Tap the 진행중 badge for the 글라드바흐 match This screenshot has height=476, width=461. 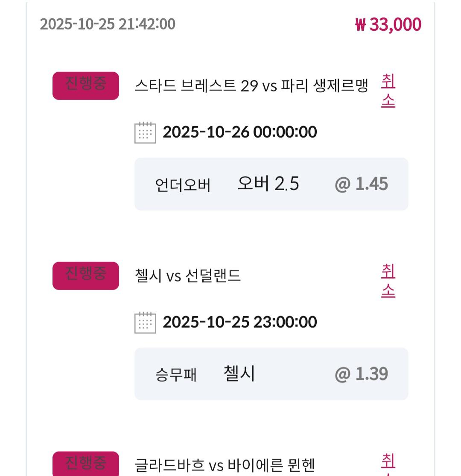tap(85, 464)
